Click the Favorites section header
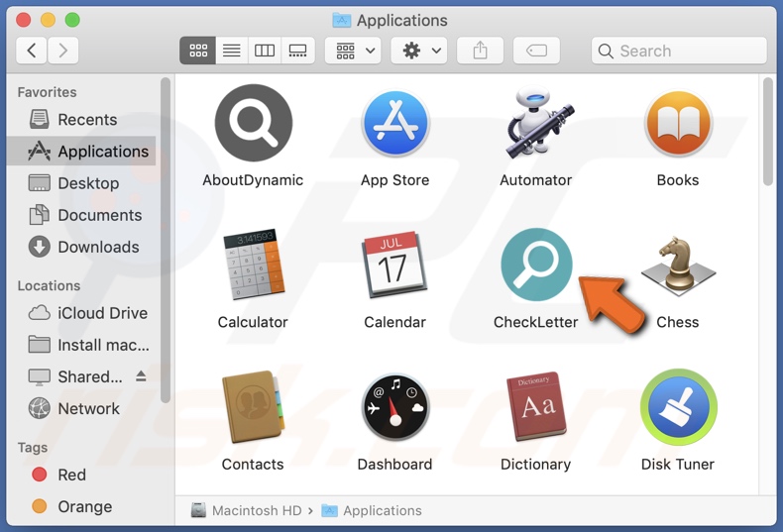783x532 pixels. click(47, 92)
